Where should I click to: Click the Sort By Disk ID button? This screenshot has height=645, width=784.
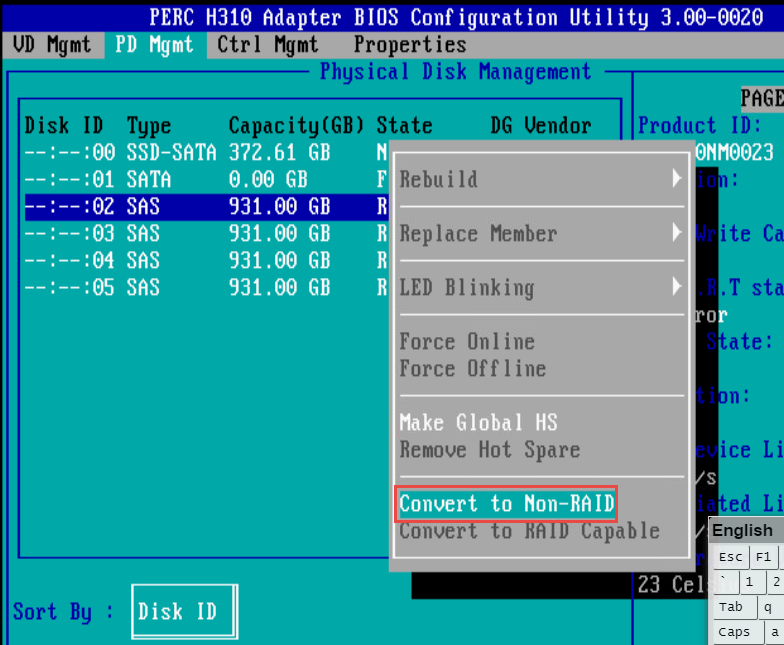pyautogui.click(x=184, y=612)
